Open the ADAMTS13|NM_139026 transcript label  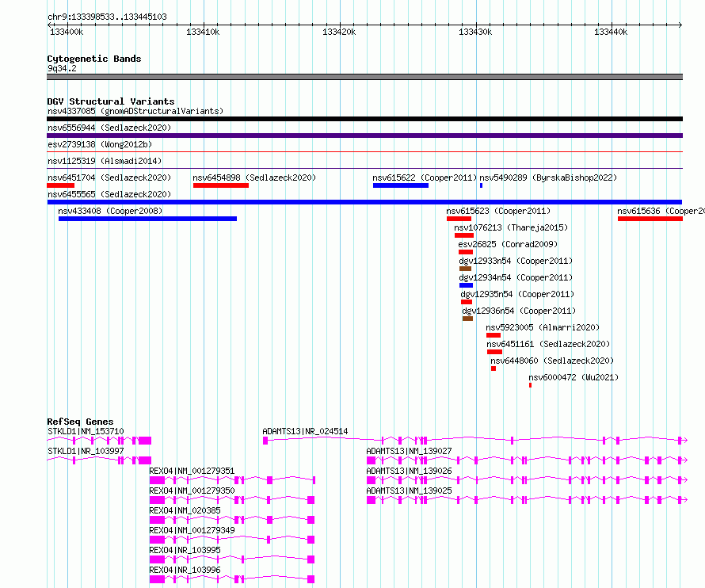409,471
